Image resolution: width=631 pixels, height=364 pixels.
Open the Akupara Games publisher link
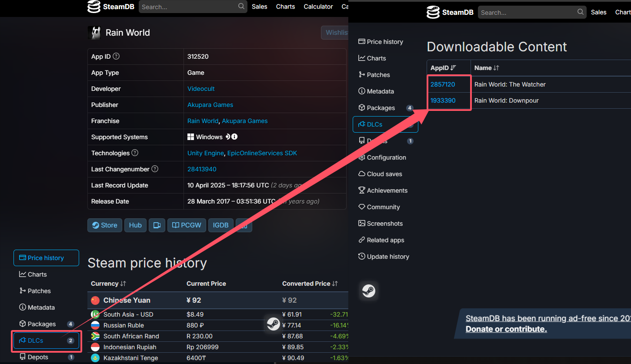click(x=210, y=105)
